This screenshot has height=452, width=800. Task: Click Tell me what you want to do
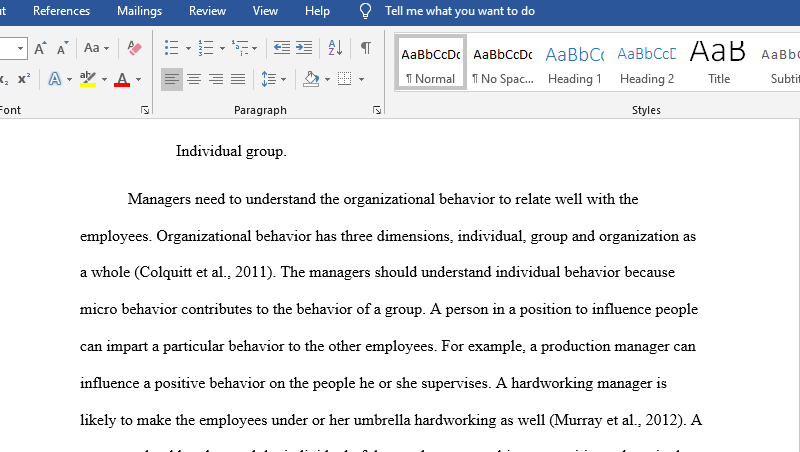pos(460,11)
